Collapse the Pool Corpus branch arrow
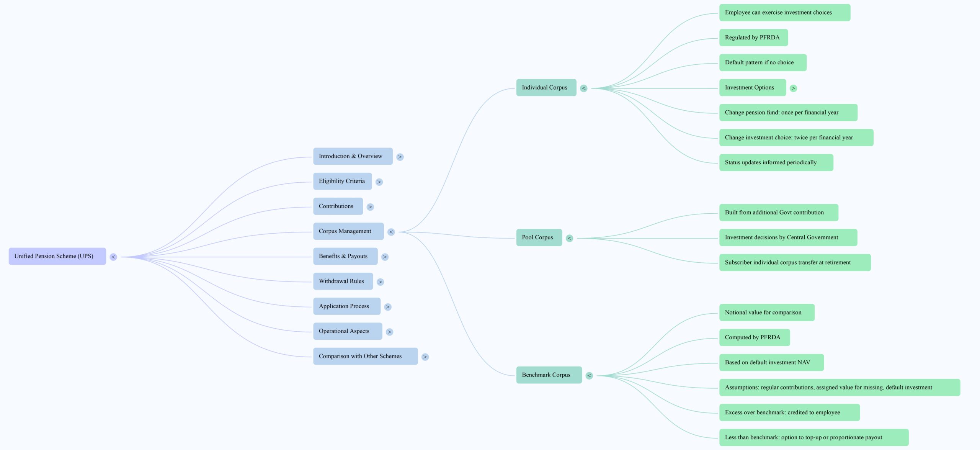This screenshot has height=450, width=980. 569,238
